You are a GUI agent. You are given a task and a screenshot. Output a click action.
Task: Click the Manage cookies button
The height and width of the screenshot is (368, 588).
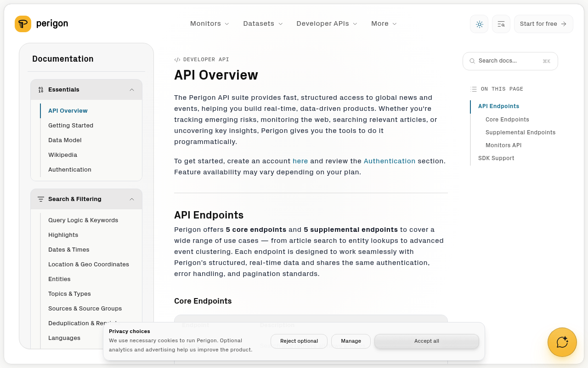click(x=351, y=341)
